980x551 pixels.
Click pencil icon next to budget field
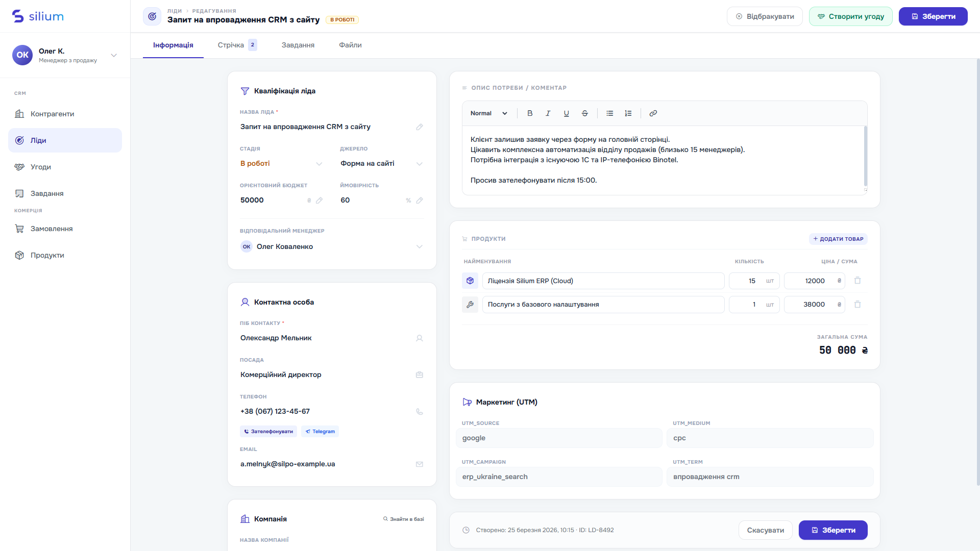(320, 201)
